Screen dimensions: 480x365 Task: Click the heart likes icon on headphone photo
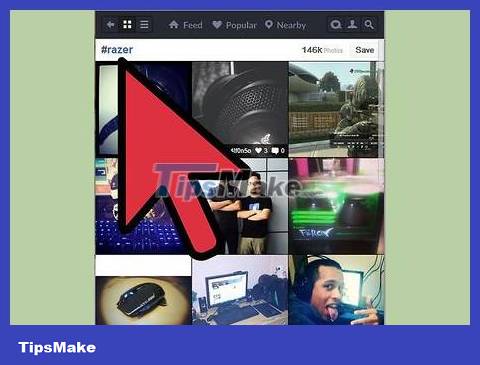click(x=259, y=151)
